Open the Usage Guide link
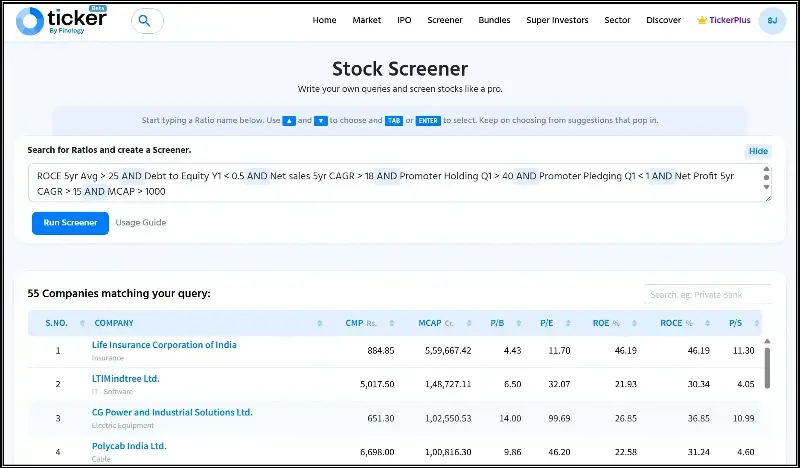Viewport: 800px width, 468px height. click(140, 222)
